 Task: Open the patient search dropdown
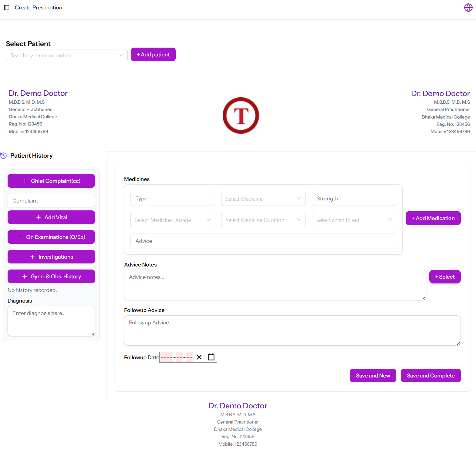click(x=67, y=55)
